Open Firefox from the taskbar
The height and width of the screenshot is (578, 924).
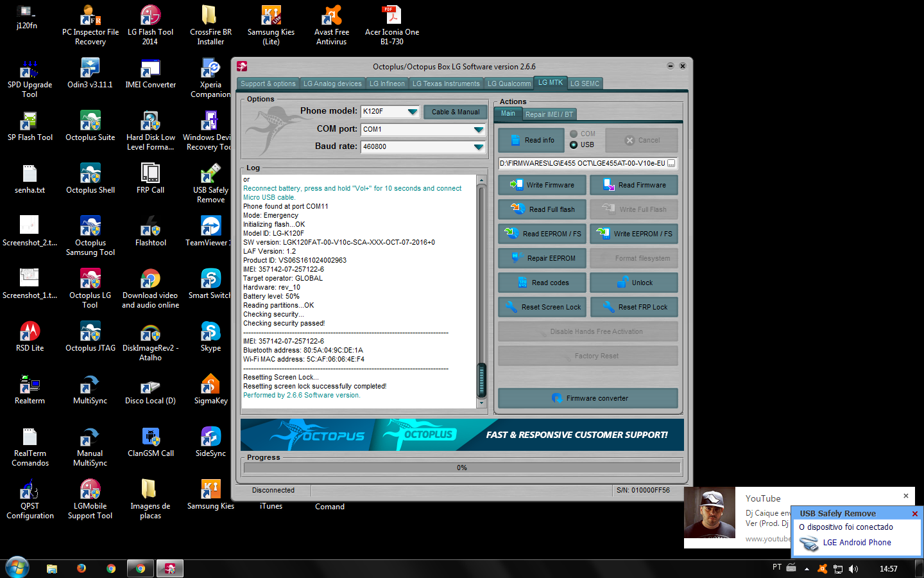coord(81,568)
